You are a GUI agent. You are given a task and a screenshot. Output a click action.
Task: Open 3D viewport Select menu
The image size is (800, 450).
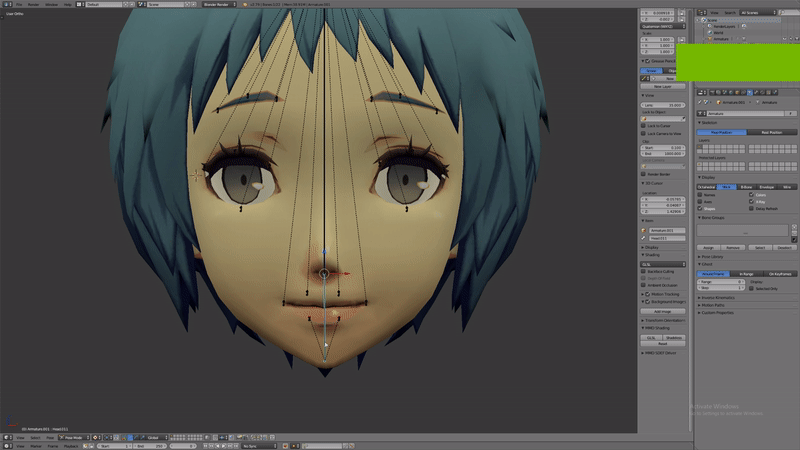pyautogui.click(x=35, y=437)
